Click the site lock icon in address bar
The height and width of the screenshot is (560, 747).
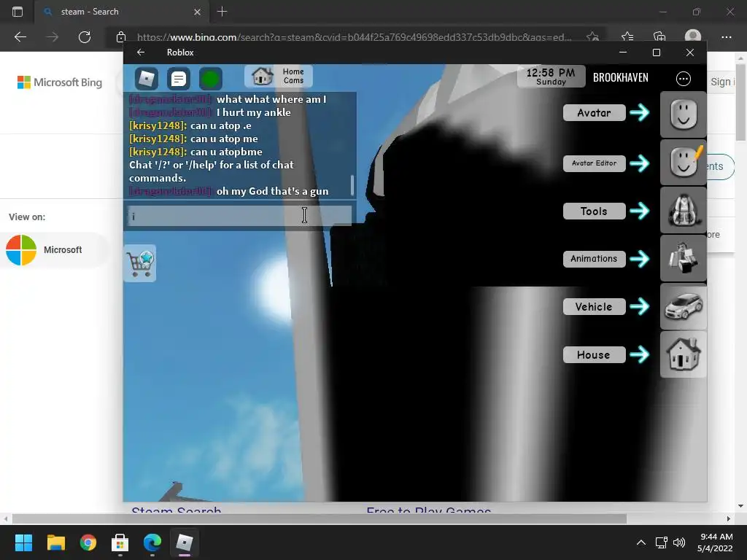tap(121, 37)
